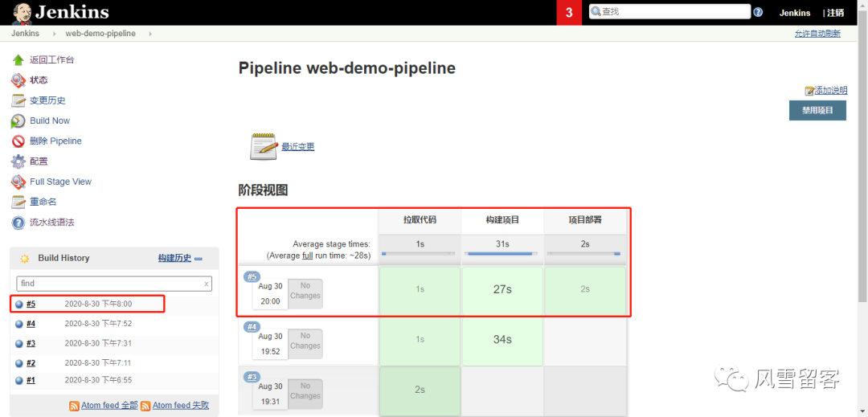The image size is (868, 417).
Task: Click the gear icon beside 配置
Action: [18, 161]
